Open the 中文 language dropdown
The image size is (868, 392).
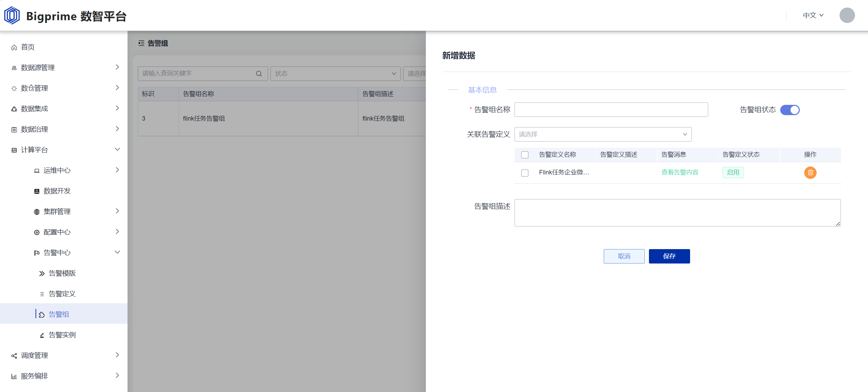[813, 15]
